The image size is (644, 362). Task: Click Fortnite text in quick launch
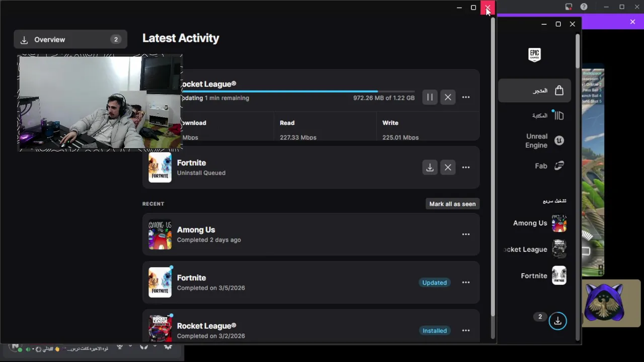tap(534, 276)
